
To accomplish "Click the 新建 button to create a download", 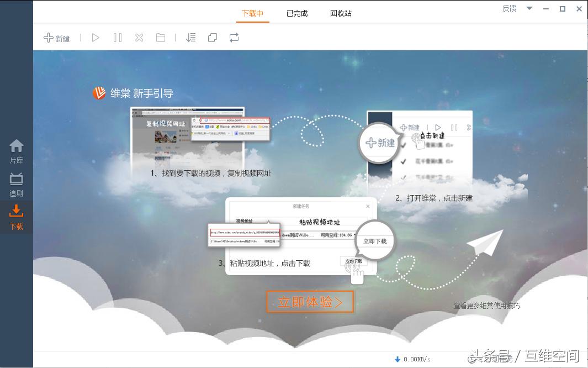I will pyautogui.click(x=56, y=38).
